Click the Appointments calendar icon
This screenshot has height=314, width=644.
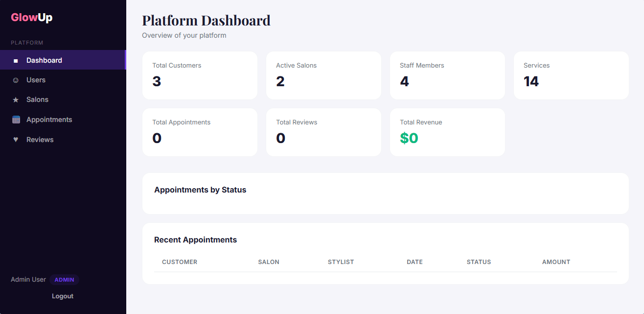[16, 120]
